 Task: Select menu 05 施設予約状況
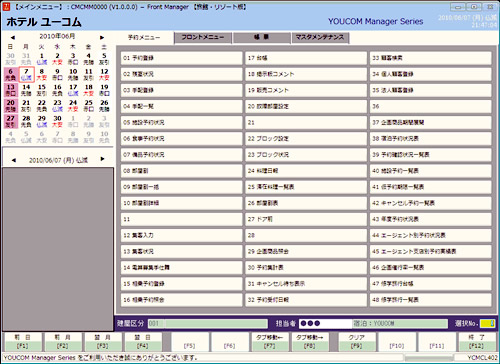[x=181, y=122]
